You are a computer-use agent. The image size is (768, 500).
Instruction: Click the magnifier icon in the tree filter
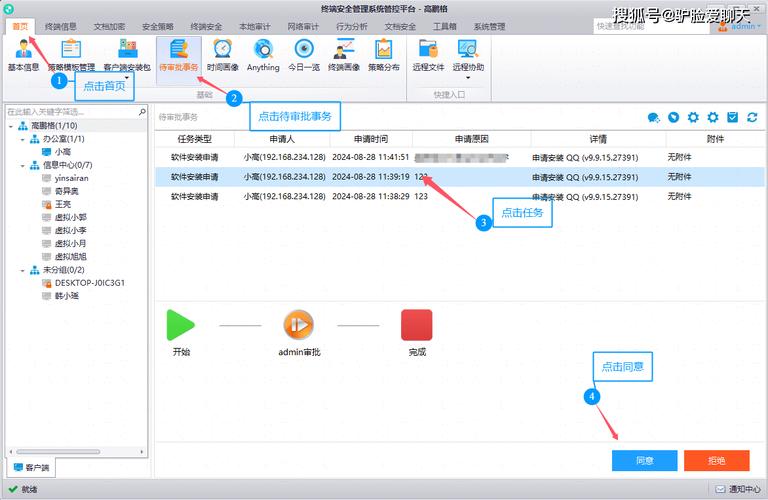click(x=142, y=112)
